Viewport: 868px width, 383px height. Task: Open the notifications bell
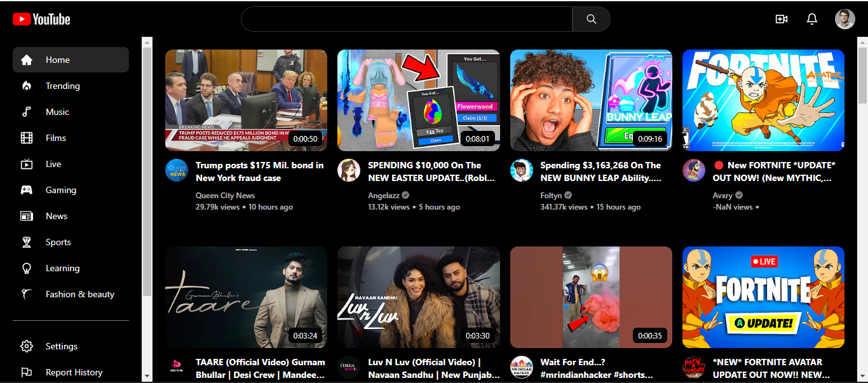pyautogui.click(x=811, y=19)
